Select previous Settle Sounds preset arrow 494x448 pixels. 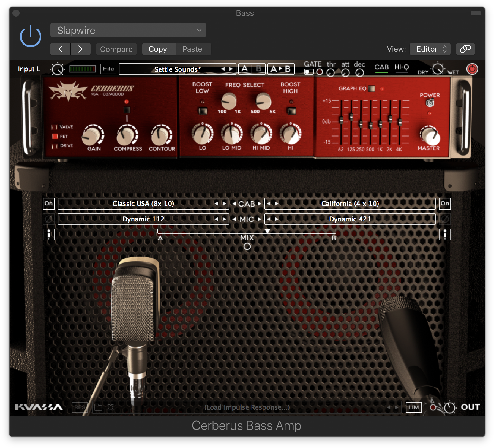(223, 69)
